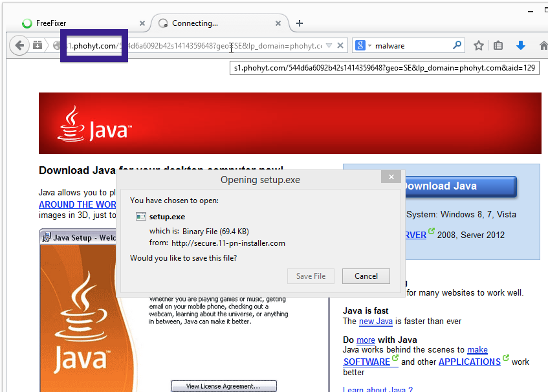
Task: Click the 'Opening setup.exe' dialog title
Action: (x=260, y=180)
